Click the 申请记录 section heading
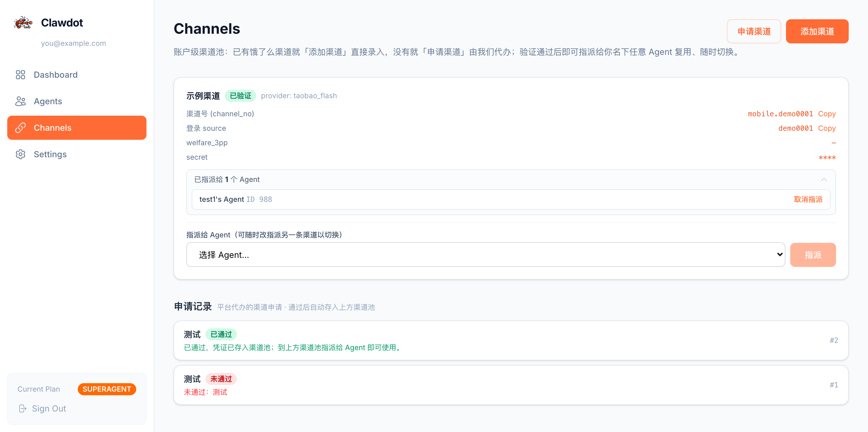 193,306
